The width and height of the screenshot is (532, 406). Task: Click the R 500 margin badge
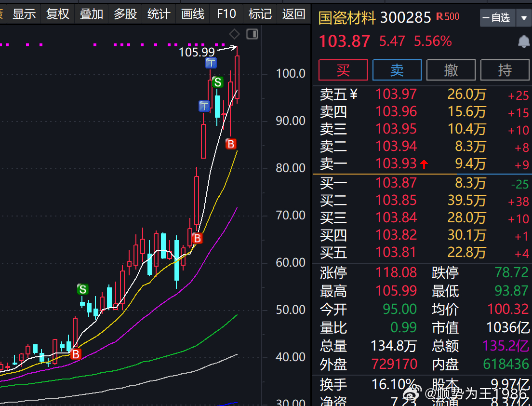(448, 16)
